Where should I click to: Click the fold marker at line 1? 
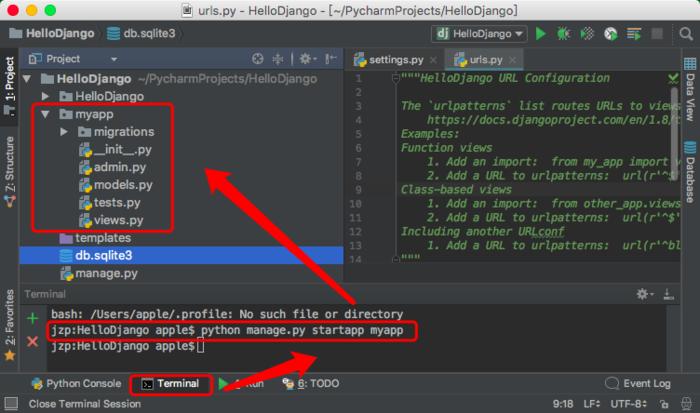click(x=395, y=79)
